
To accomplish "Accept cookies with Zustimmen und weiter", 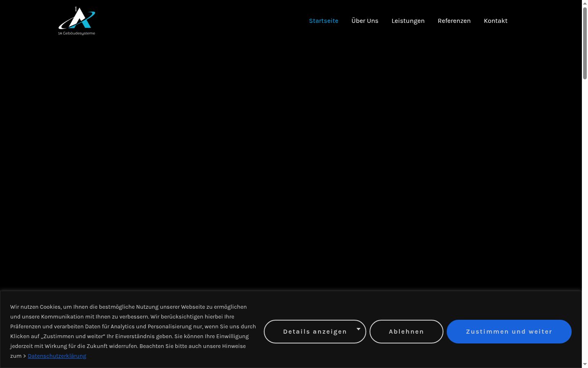I will pyautogui.click(x=509, y=332).
